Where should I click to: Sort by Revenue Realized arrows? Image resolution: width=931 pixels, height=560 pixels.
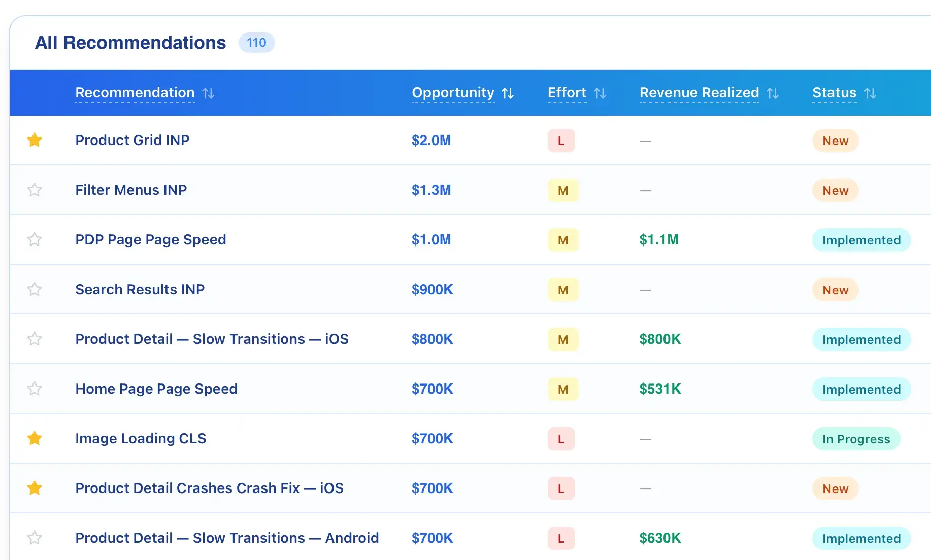pos(773,93)
